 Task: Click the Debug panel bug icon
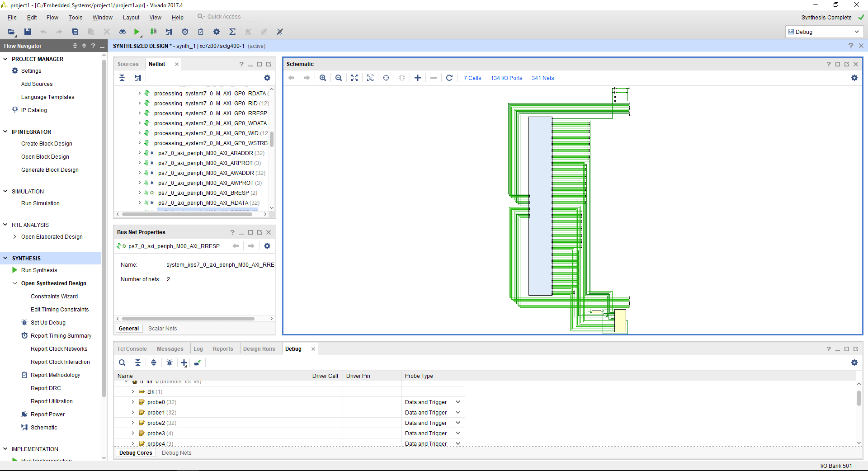click(x=170, y=363)
